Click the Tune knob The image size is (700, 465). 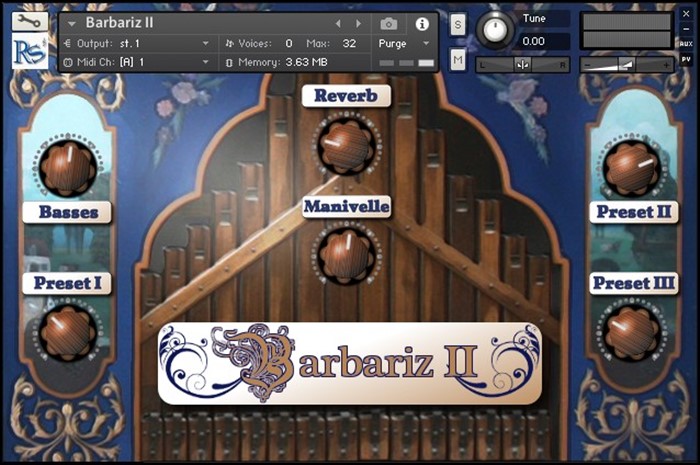coord(495,29)
